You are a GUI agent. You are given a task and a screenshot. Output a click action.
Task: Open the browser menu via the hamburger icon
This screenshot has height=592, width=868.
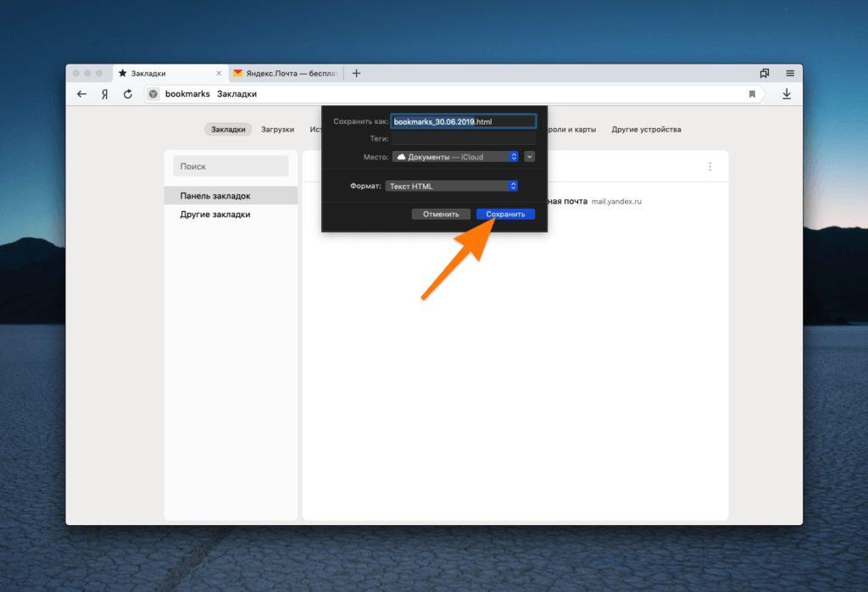click(x=790, y=73)
